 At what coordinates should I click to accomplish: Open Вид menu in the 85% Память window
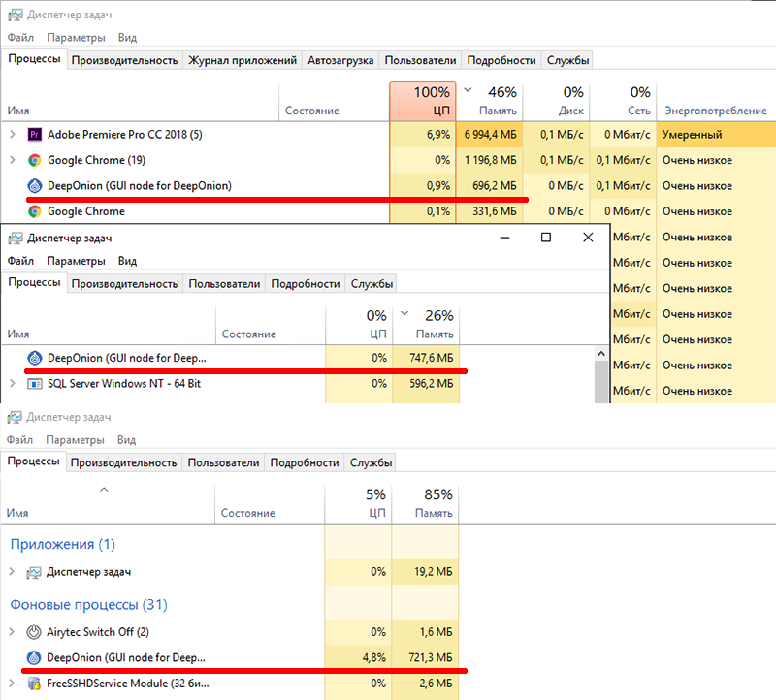coord(126,440)
